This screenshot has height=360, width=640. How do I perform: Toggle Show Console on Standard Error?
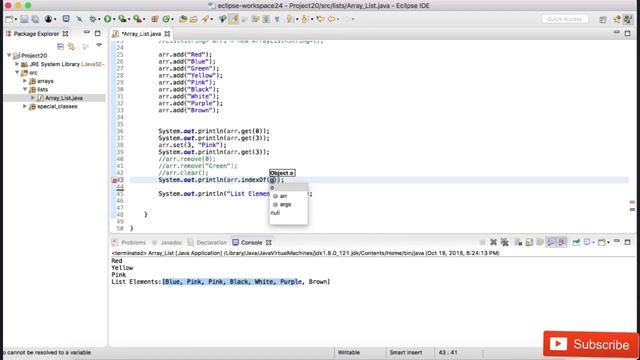click(x=562, y=242)
